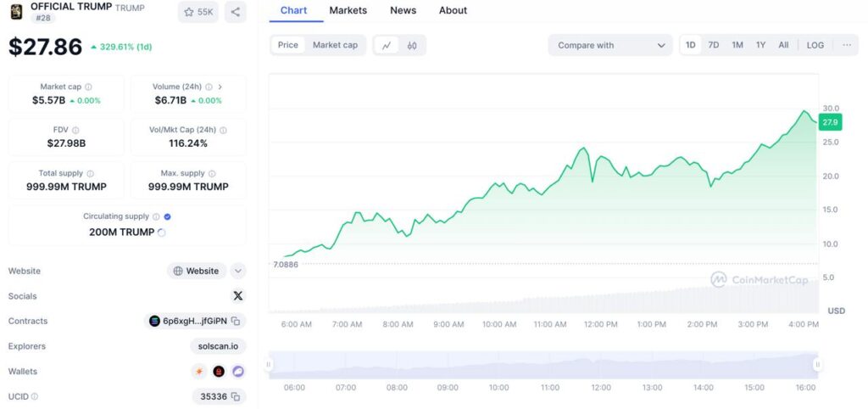Viewport: 868px width, 409px height.
Task: Open the solscan.io explorer link
Action: [x=218, y=346]
